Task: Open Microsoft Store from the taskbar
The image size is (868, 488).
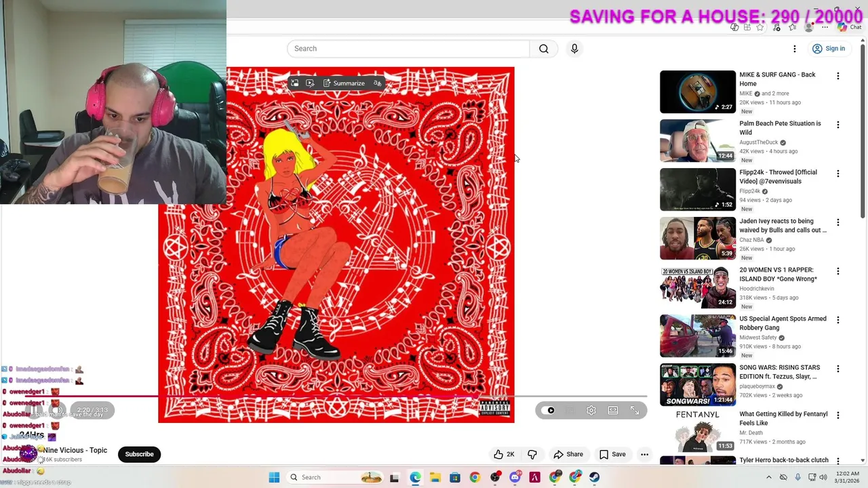Action: tap(455, 477)
